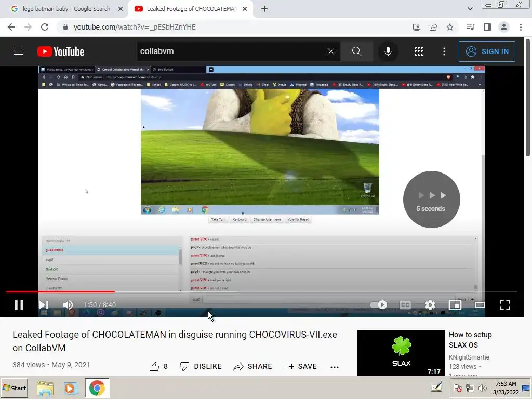Share this page icon in address bar

(433, 27)
